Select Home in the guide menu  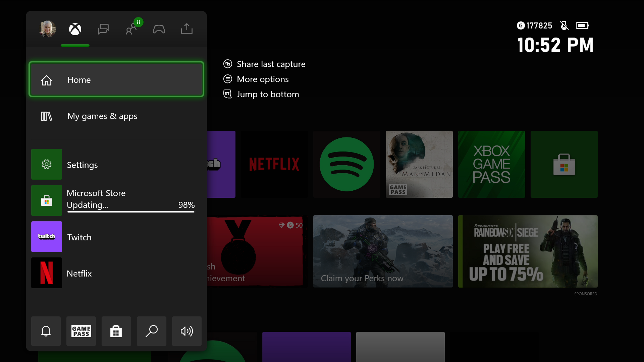click(116, 79)
